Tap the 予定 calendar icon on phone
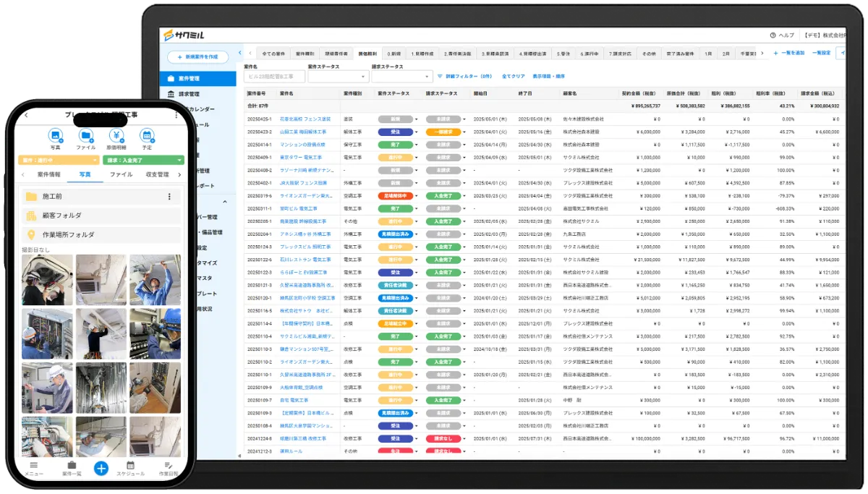The image size is (868, 494). 147,135
